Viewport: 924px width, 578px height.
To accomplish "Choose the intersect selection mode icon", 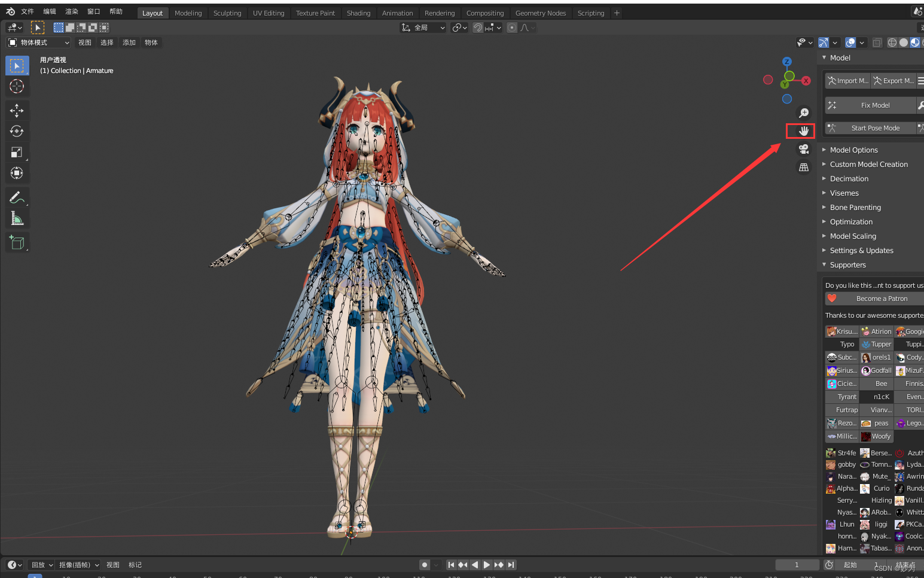I will tap(104, 28).
